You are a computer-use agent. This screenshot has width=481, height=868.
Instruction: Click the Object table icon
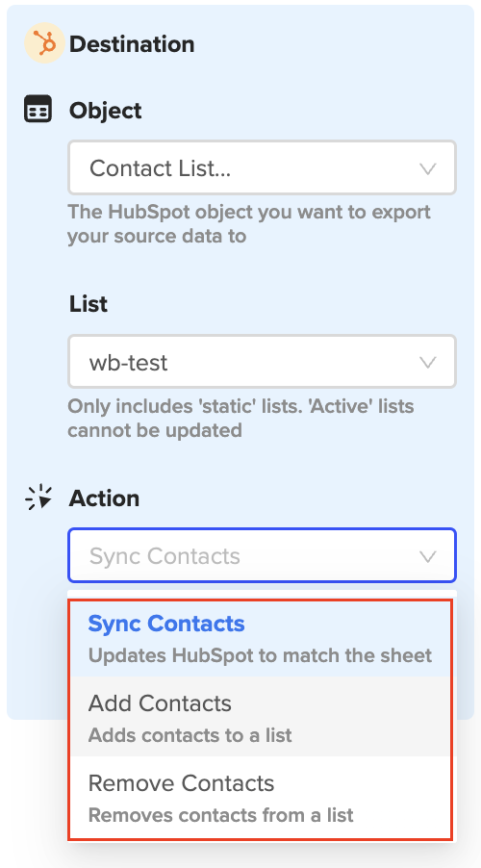point(38,109)
